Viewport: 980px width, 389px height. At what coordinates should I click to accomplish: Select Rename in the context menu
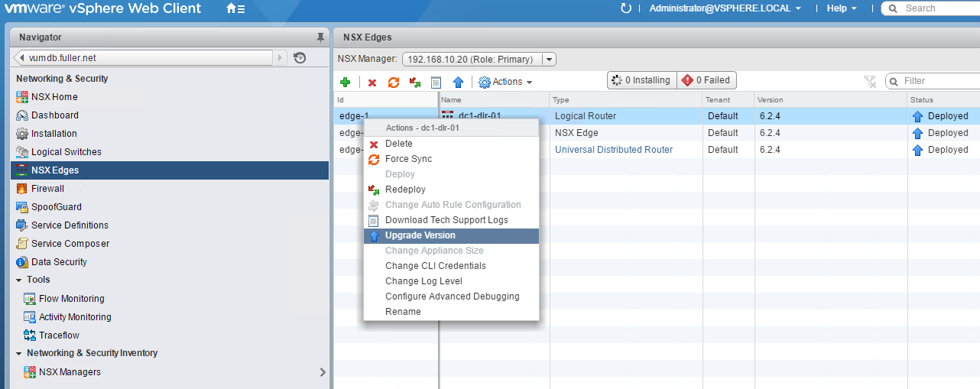point(451,312)
